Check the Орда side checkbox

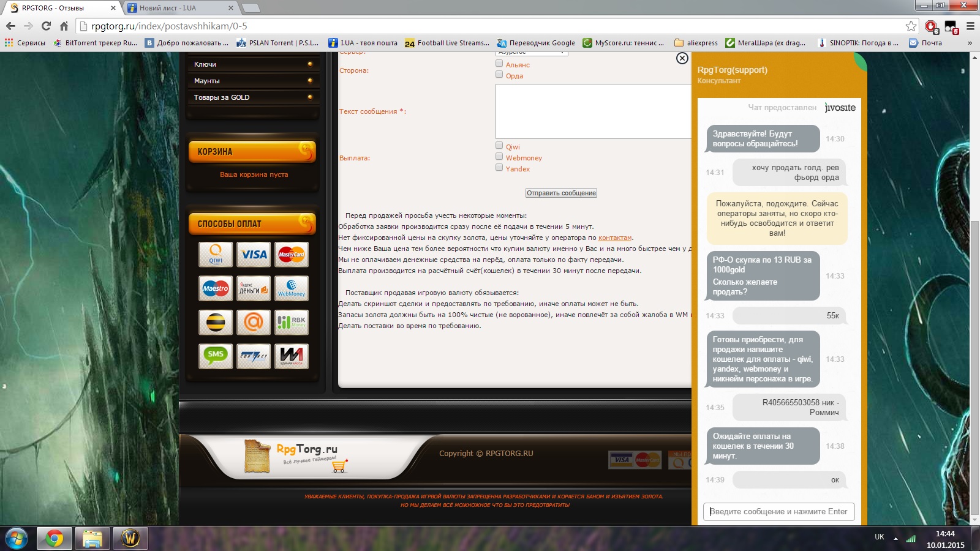(499, 75)
